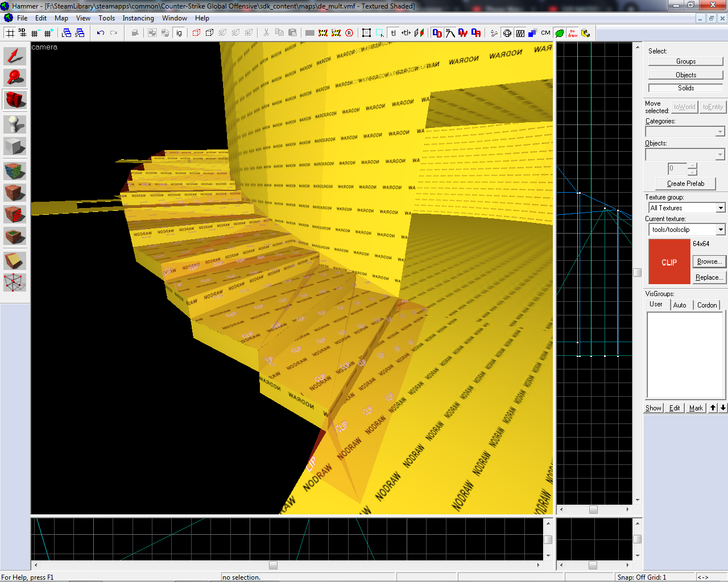Click the prefab number input field
The height and width of the screenshot is (582, 728).
[x=677, y=169]
